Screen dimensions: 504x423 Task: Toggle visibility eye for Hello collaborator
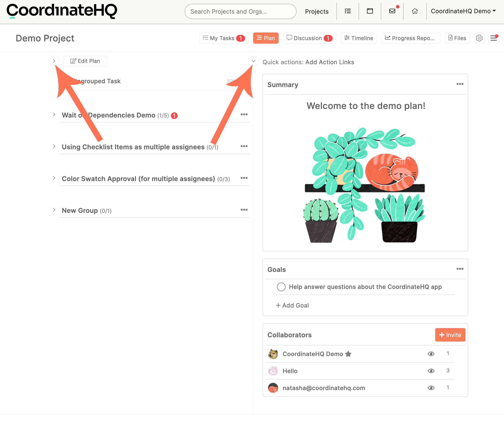click(431, 371)
